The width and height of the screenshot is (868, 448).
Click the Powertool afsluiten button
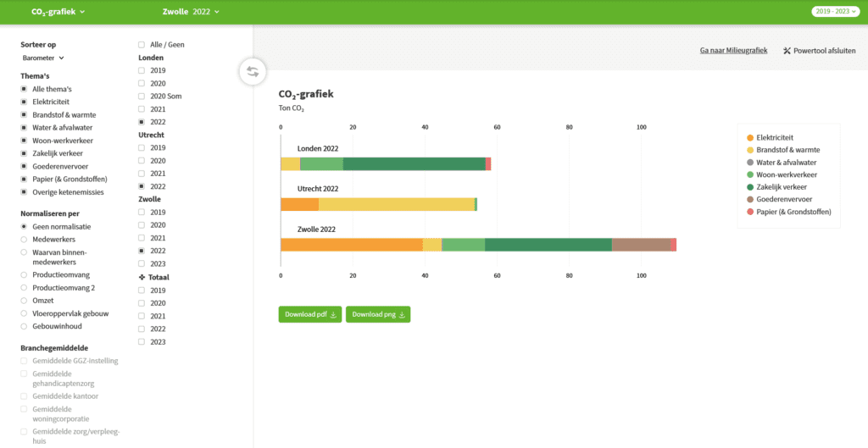point(819,51)
